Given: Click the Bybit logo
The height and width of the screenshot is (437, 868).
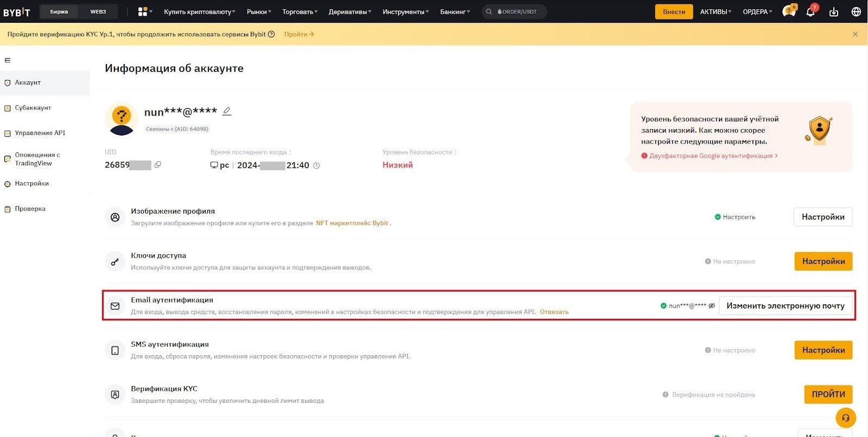Looking at the screenshot, I should pos(17,12).
